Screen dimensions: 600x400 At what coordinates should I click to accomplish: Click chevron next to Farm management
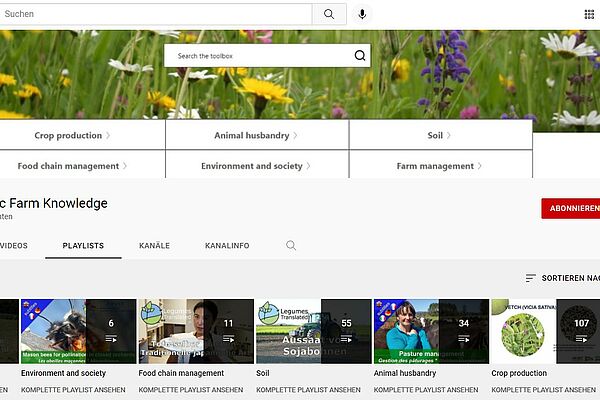[479, 166]
